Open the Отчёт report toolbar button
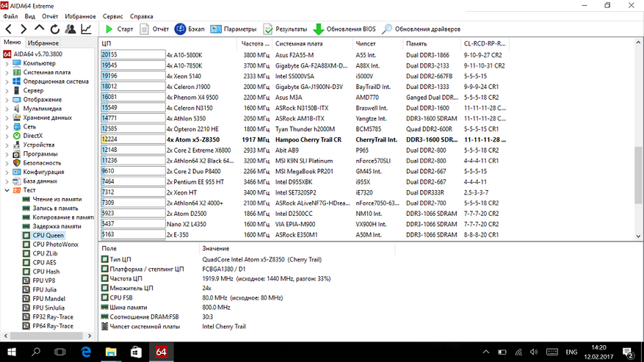This screenshot has width=644, height=362. pyautogui.click(x=154, y=29)
